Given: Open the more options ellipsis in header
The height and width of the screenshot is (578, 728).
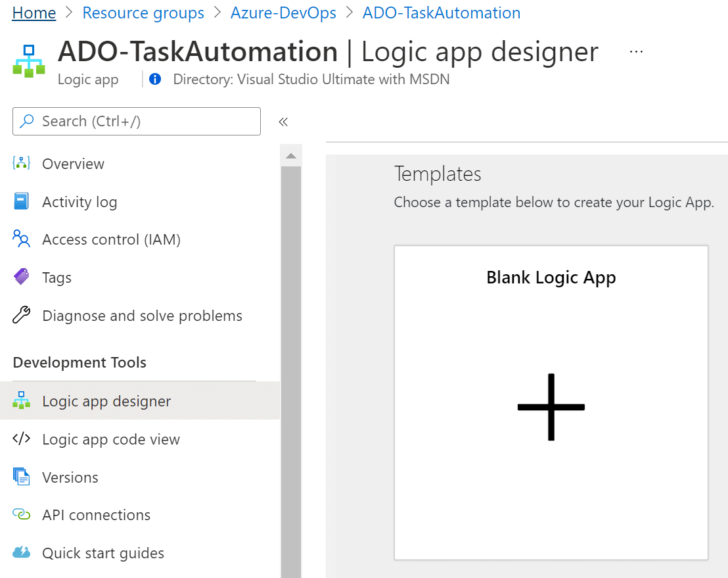Looking at the screenshot, I should click(636, 51).
